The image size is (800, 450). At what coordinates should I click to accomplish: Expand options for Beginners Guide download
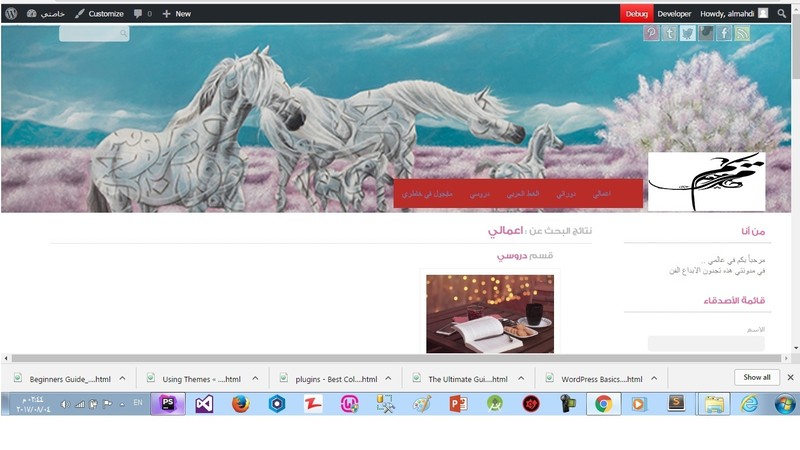click(122, 378)
